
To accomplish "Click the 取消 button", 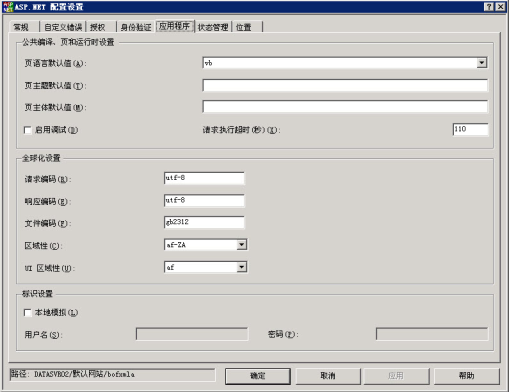I will tap(328, 376).
